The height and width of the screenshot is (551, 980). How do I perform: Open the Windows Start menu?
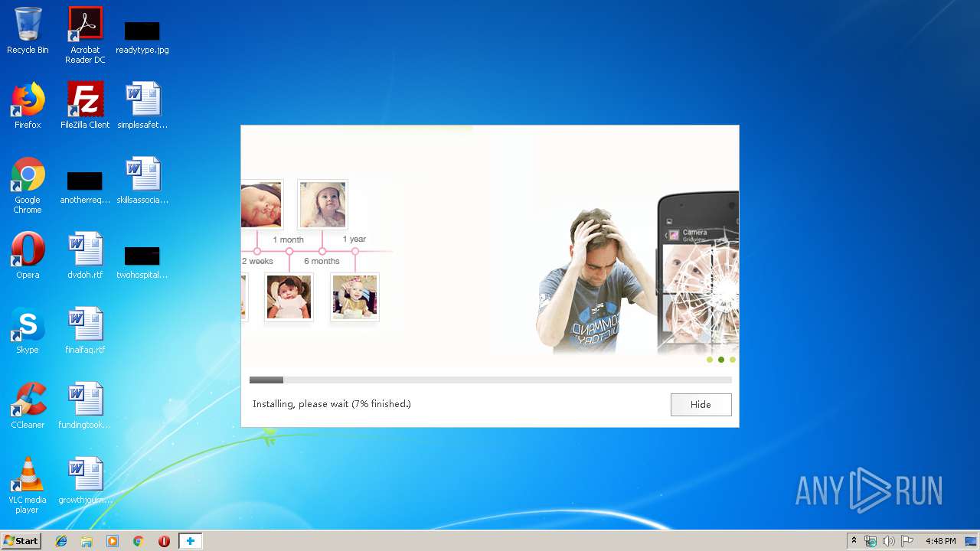tap(21, 541)
